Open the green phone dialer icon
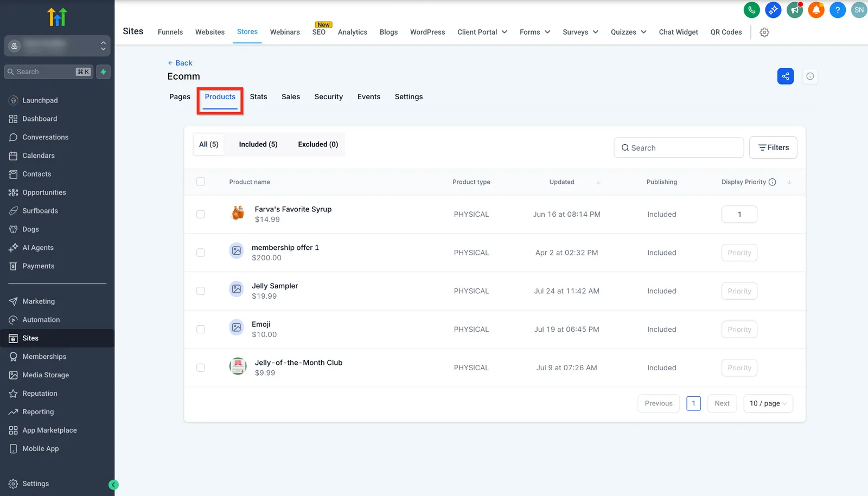This screenshot has width=868, height=496. 751,10
